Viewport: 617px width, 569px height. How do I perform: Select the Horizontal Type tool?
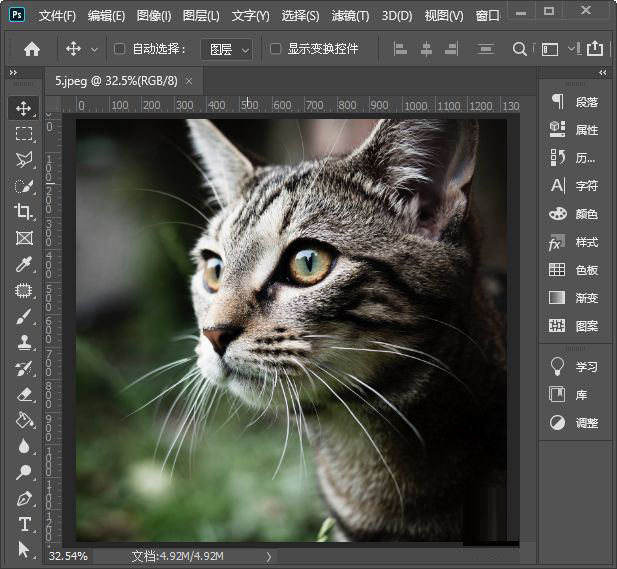(24, 524)
